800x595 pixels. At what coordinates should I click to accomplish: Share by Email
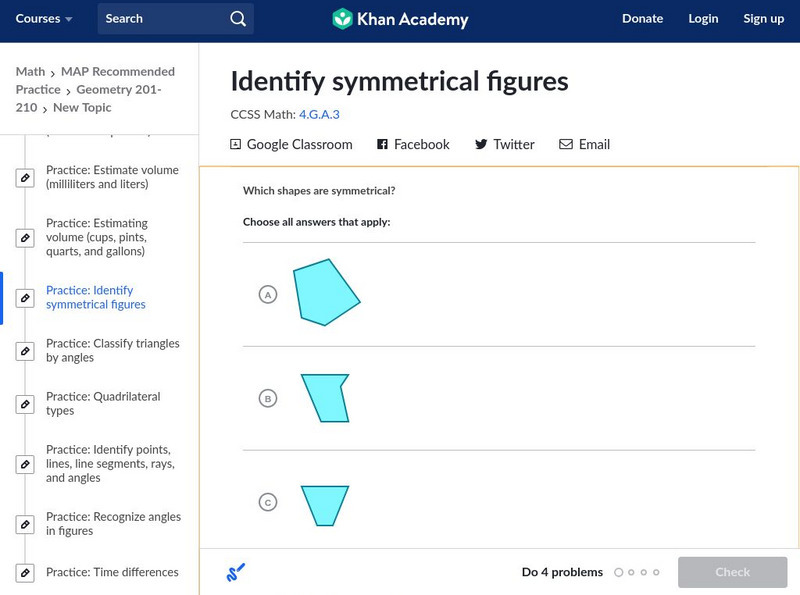584,144
